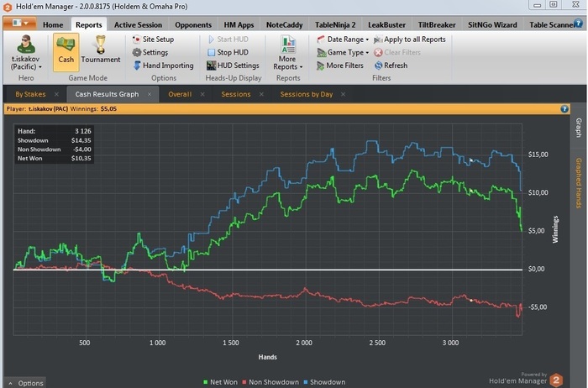
Task: Open the orange application menu button
Action: click(x=20, y=24)
